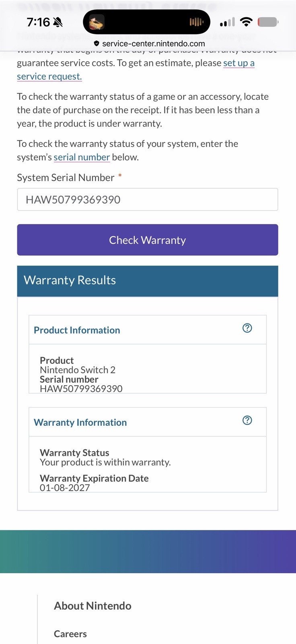Tap the 7:16 clock in status bar

[x=38, y=22]
